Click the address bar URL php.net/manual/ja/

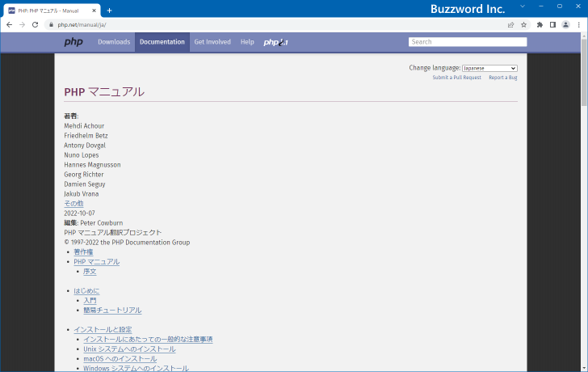tap(82, 25)
